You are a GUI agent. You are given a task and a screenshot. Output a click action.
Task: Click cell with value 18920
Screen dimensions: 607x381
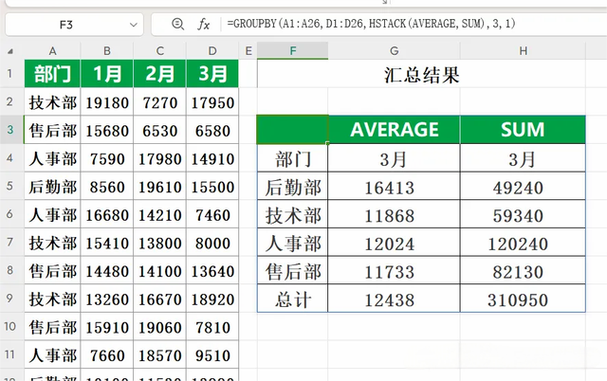pyautogui.click(x=213, y=299)
